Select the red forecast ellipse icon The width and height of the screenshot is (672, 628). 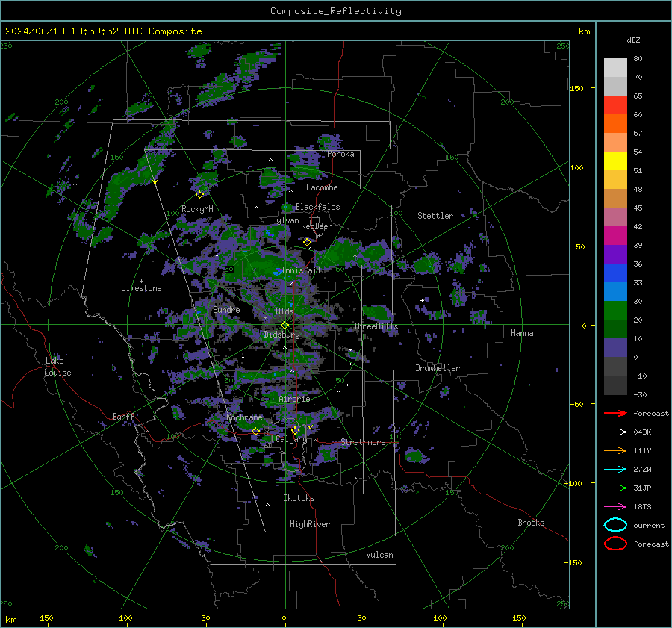615,544
